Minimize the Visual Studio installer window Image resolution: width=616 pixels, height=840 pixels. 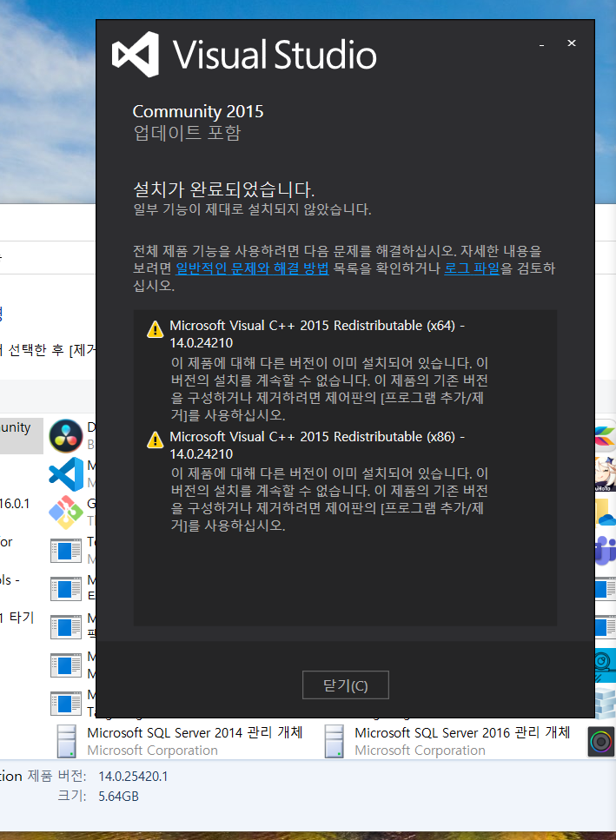click(542, 43)
